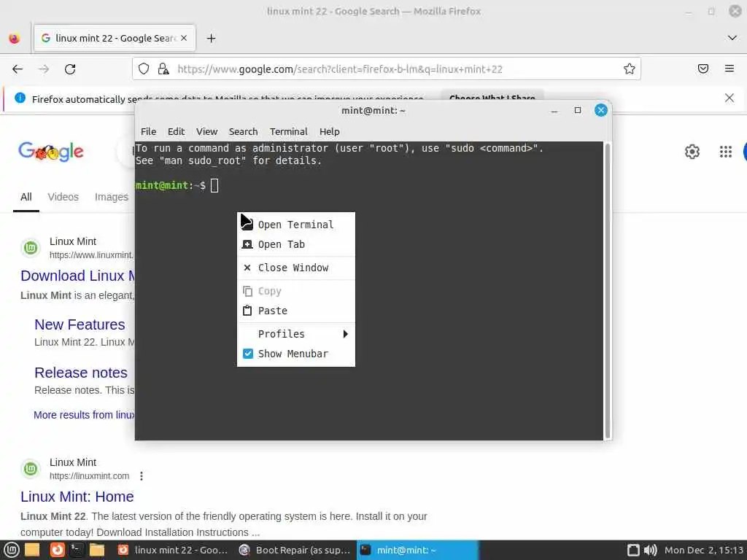Choose Open Tab from context menu
Viewport: 747px width, 560px height.
coord(296,244)
